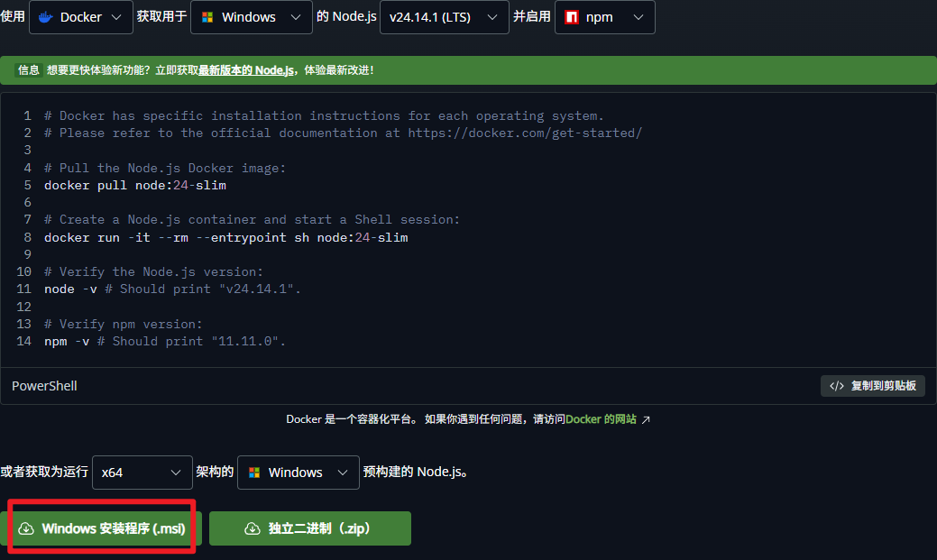Click the chevron on the x64 dropdown

point(176,473)
